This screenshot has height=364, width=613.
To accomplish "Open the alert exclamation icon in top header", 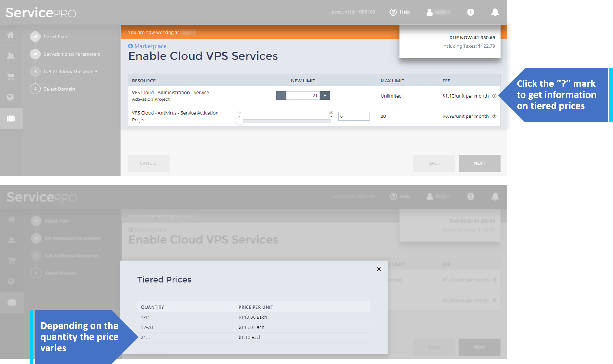I will coord(471,12).
